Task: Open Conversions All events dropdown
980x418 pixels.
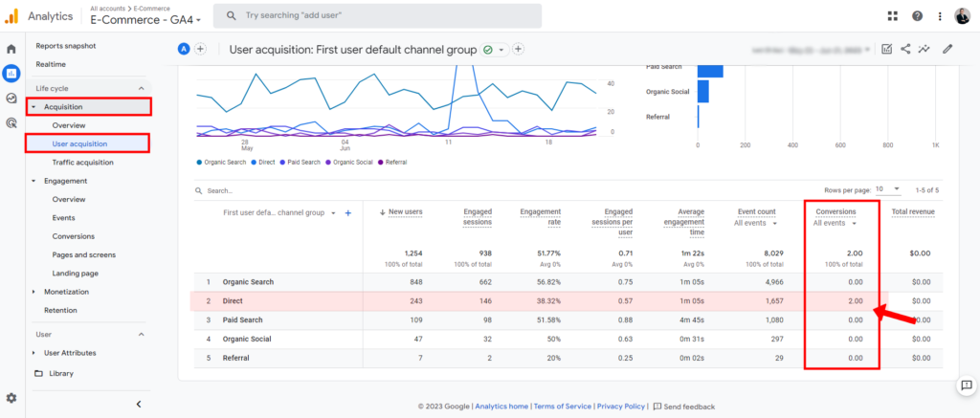Action: [x=834, y=223]
